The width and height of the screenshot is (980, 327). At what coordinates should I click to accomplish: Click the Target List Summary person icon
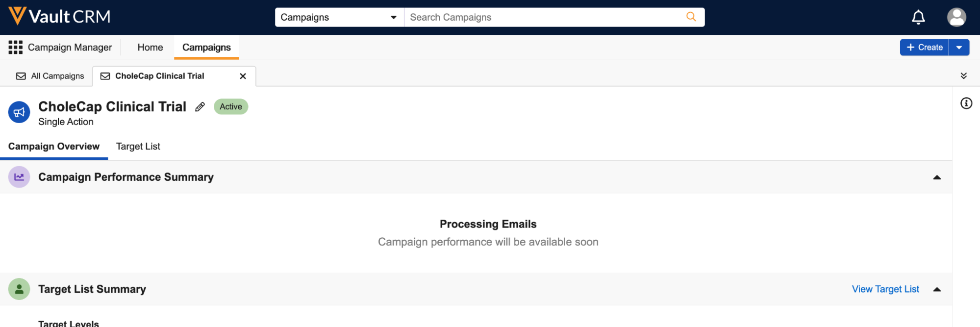19,289
